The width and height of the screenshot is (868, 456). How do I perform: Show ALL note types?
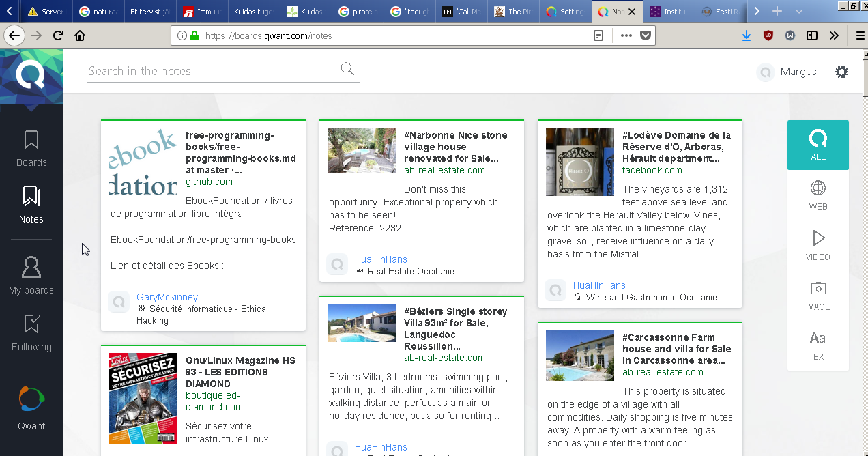pos(818,145)
